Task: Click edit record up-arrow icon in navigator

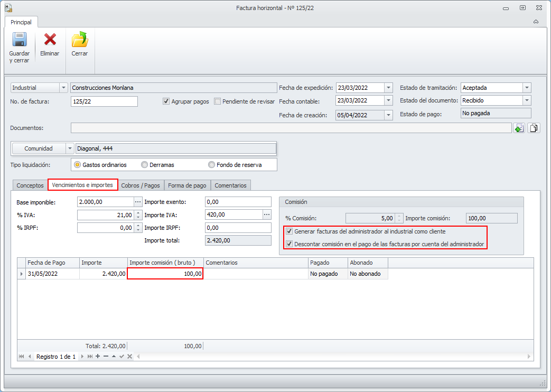Action: coord(114,357)
